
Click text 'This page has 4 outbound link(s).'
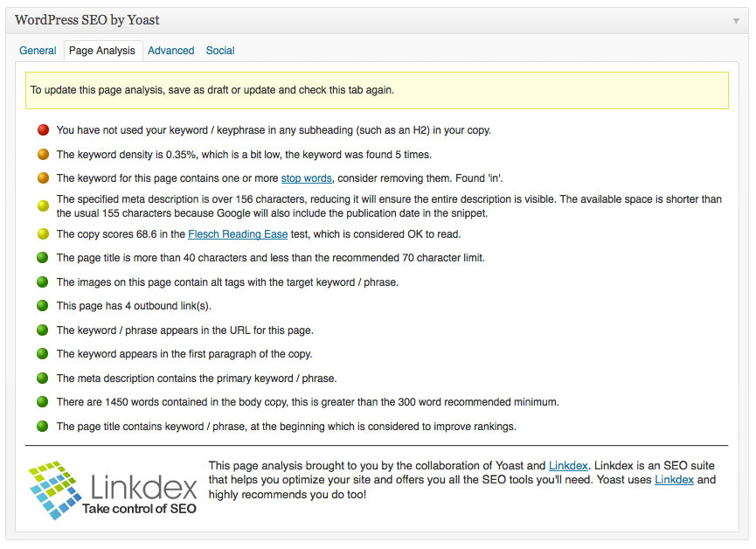coord(134,306)
